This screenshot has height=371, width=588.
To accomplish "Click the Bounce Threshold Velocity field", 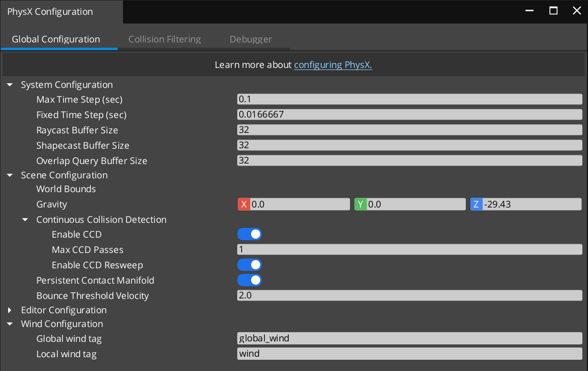I will 409,295.
